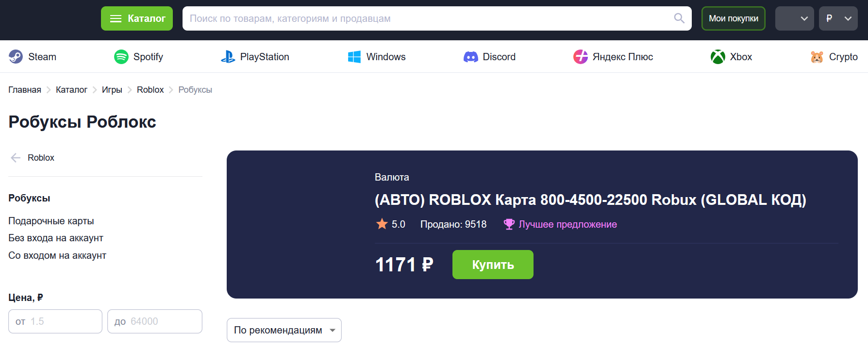This screenshot has width=868, height=350.
Task: Click Лучшее предложение label
Action: coord(568,224)
